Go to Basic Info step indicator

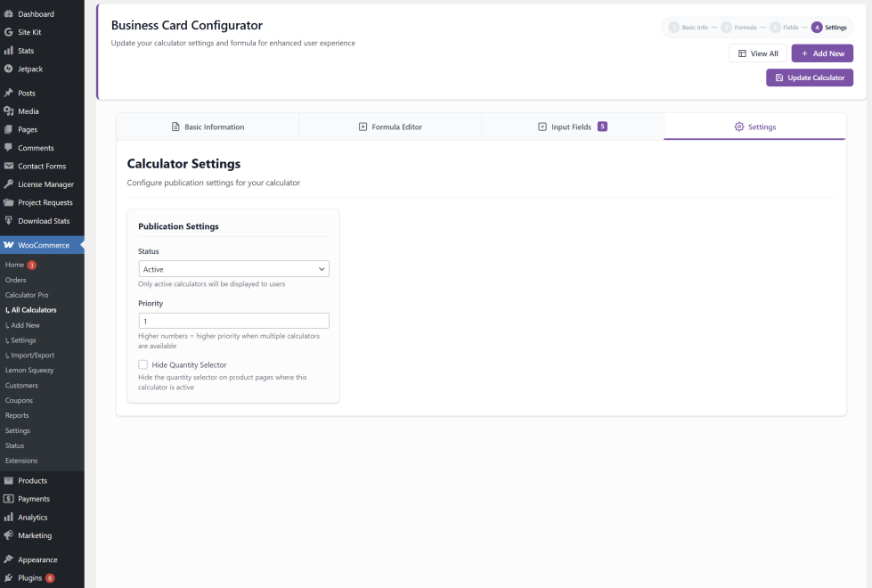689,28
